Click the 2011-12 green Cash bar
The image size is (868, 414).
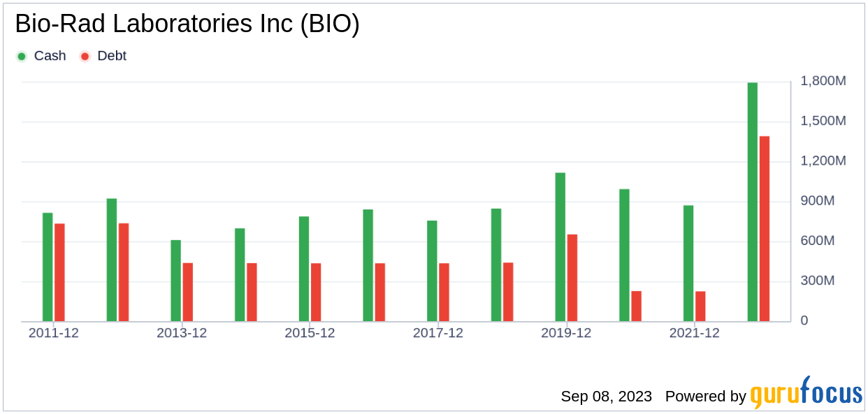click(x=48, y=267)
